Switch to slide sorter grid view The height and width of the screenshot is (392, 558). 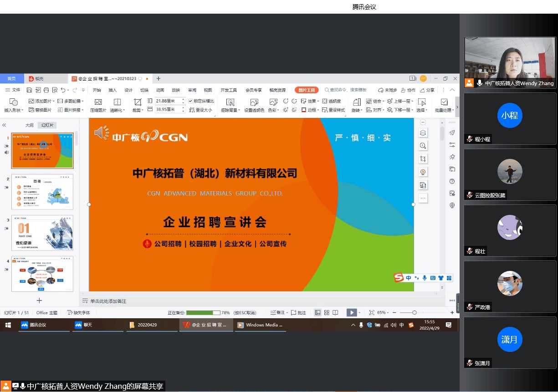coord(327,313)
